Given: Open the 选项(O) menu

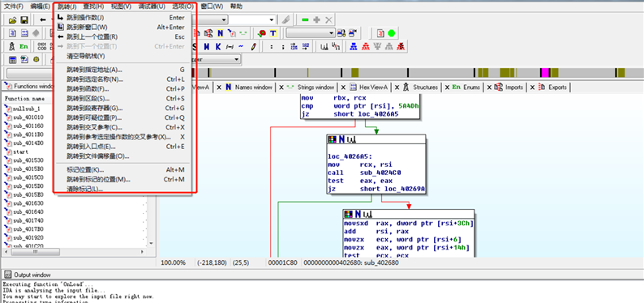Looking at the screenshot, I should click(x=182, y=6).
